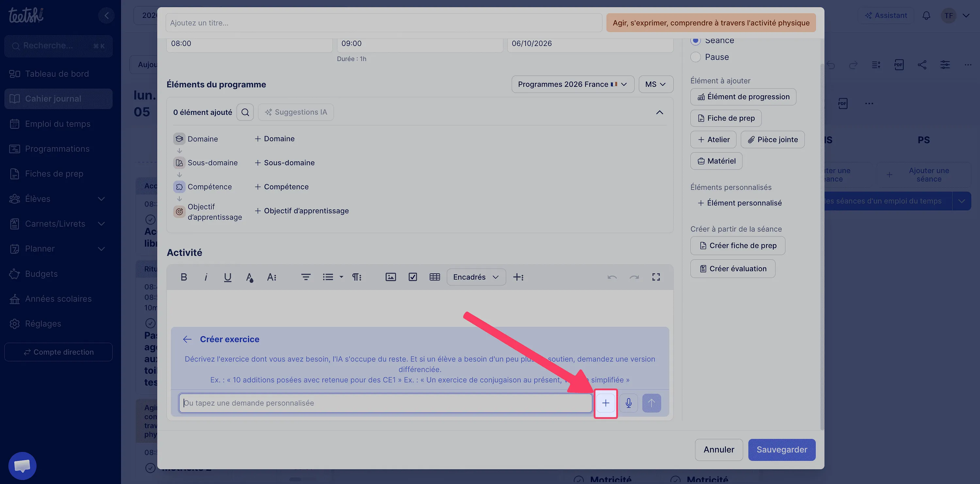Insert an image in the editor
The image size is (980, 484).
pyautogui.click(x=391, y=277)
